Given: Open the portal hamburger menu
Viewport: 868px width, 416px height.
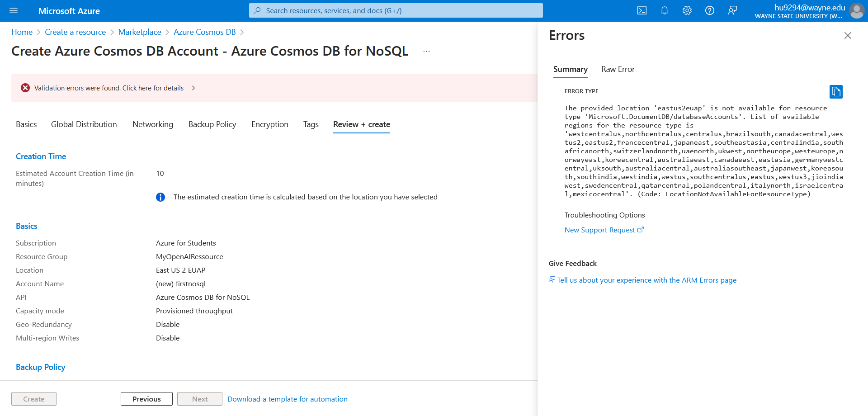Looking at the screenshot, I should pyautogui.click(x=14, y=10).
